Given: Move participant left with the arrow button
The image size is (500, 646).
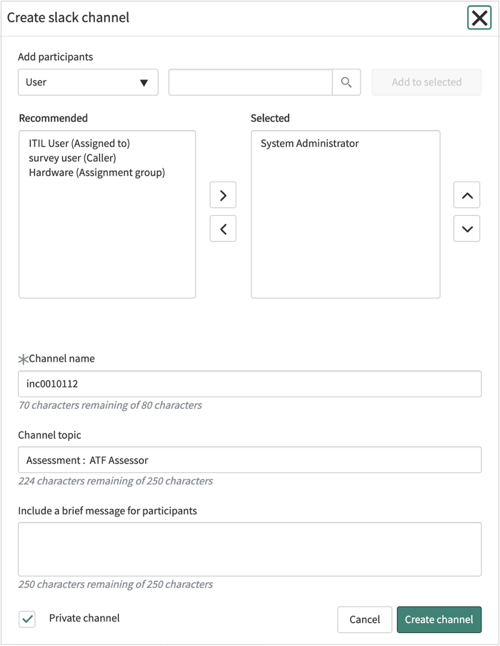Looking at the screenshot, I should point(223,229).
